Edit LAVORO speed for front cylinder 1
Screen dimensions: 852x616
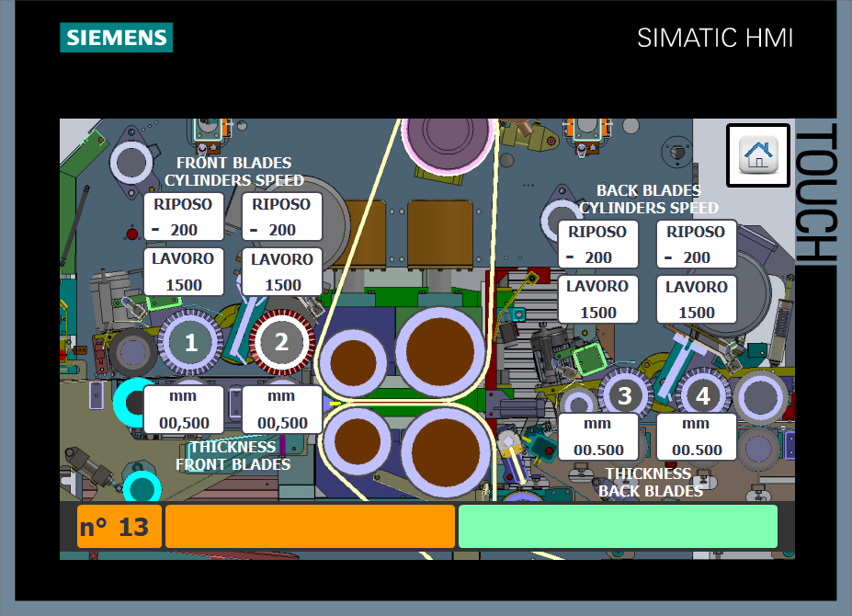(x=184, y=272)
